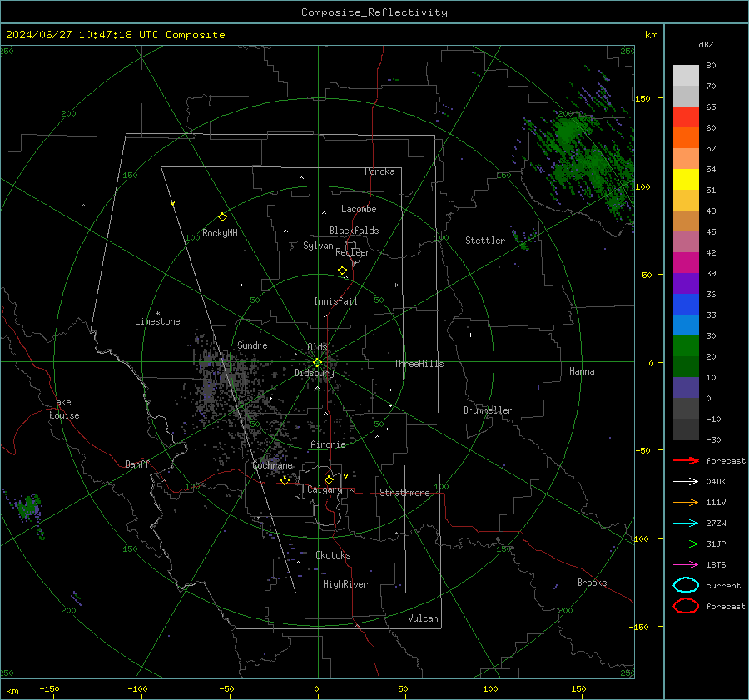Click the Banff label

pyautogui.click(x=137, y=464)
